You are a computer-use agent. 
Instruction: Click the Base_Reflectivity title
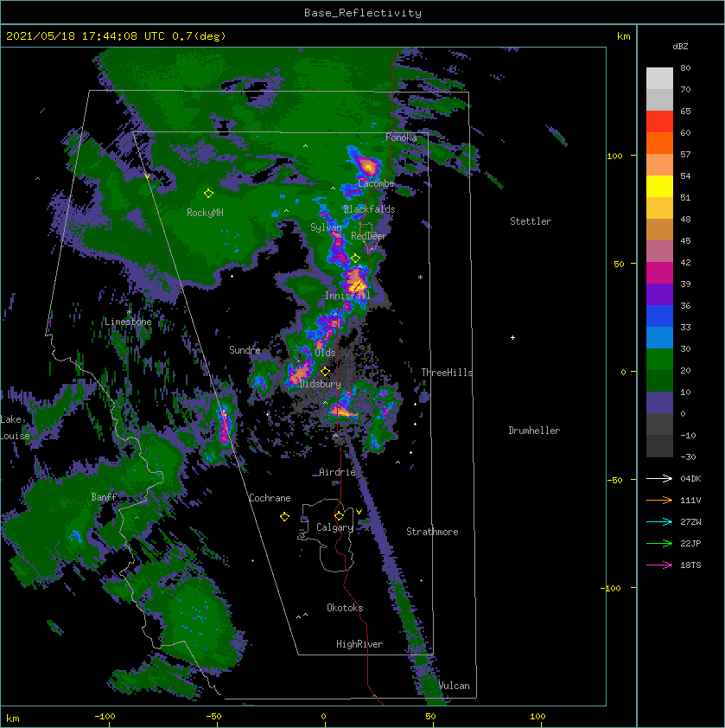(x=363, y=13)
